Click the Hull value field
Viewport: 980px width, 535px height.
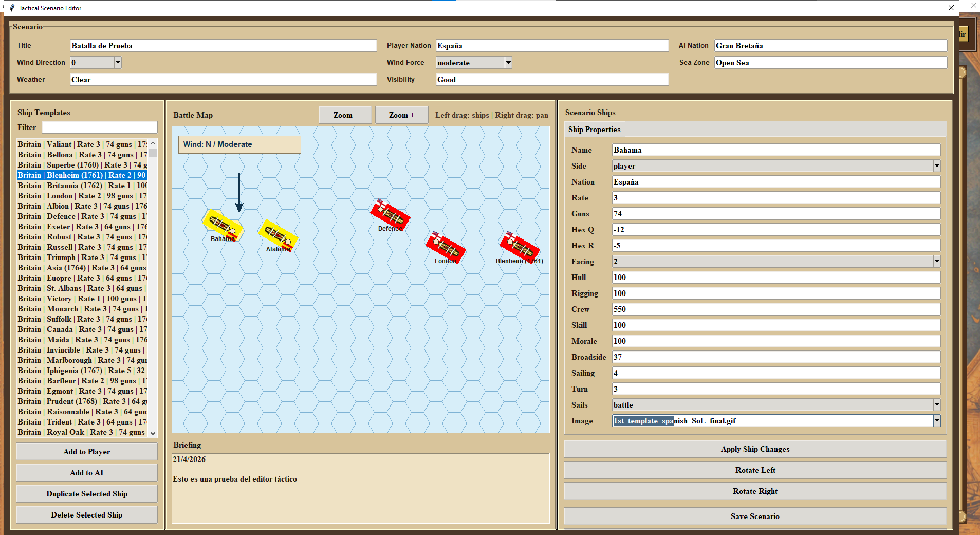pos(776,277)
